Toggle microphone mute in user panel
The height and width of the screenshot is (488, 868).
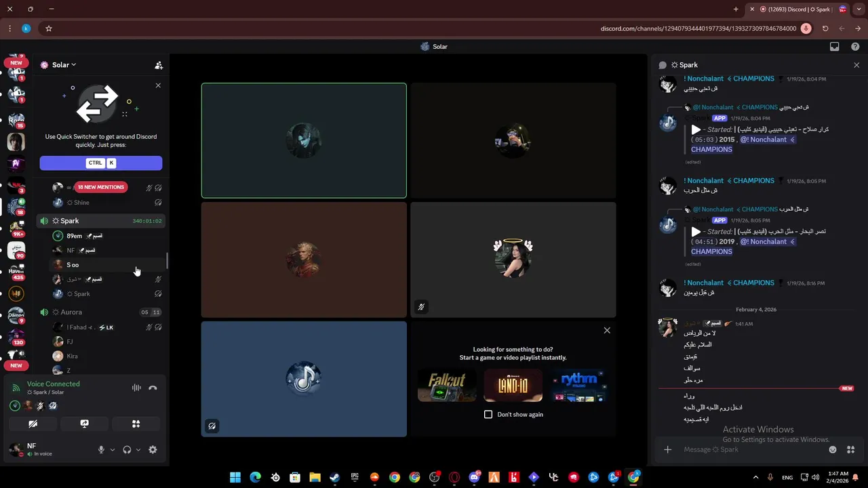point(101,449)
